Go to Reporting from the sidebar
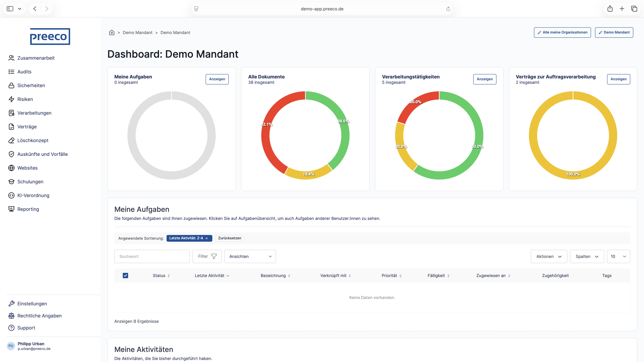644x362 pixels. (x=28, y=209)
